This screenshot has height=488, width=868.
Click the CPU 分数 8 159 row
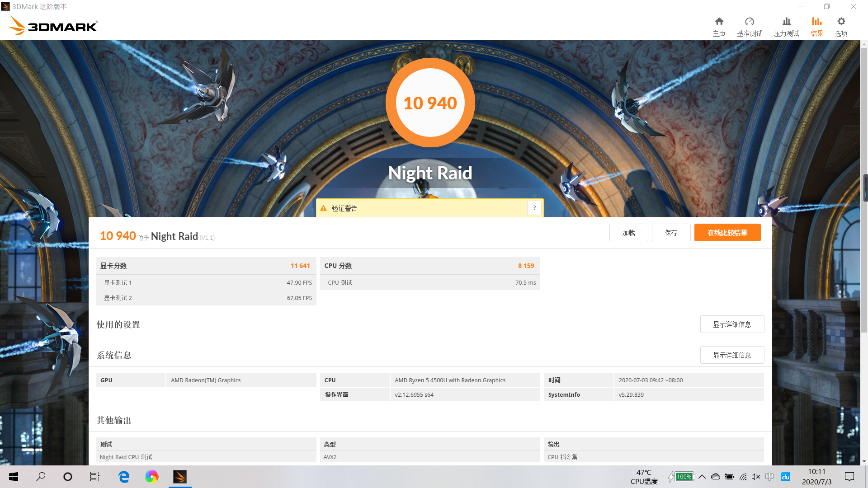pos(430,266)
